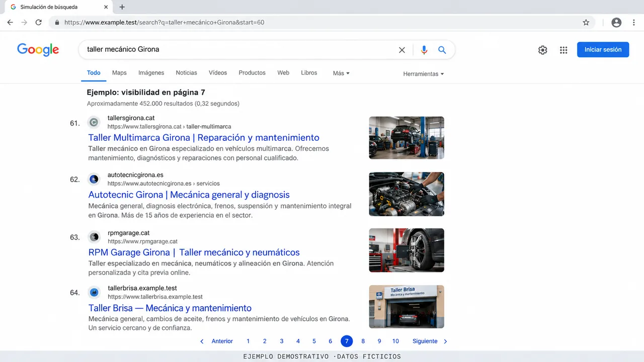Click the autotecnicgirona.es favicon

tap(94, 179)
